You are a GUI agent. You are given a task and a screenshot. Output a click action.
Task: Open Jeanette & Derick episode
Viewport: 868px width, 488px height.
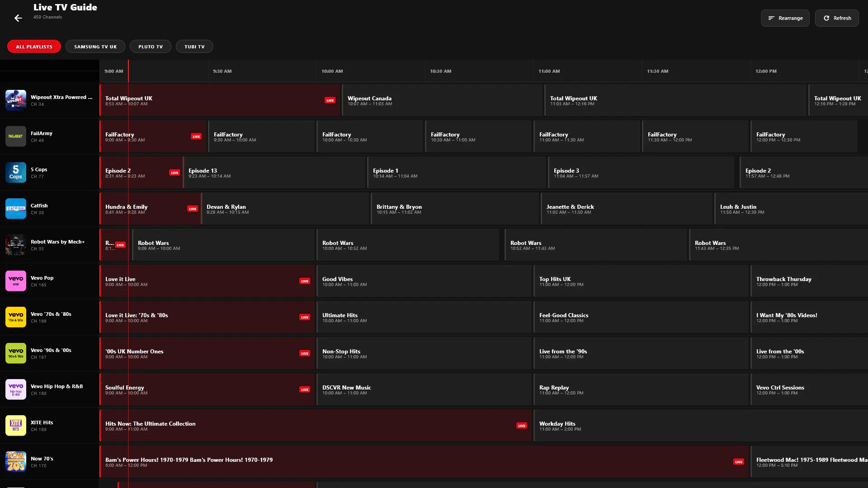[x=627, y=209]
